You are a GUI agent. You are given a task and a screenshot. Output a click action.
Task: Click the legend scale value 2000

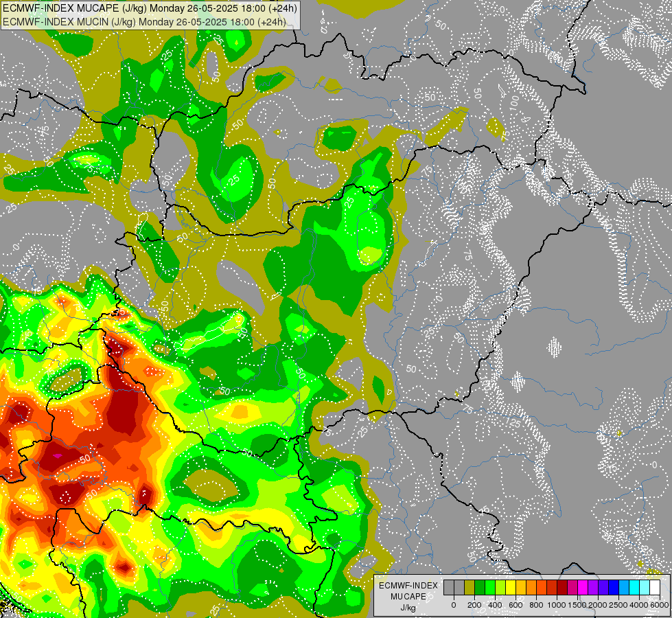coord(598,605)
